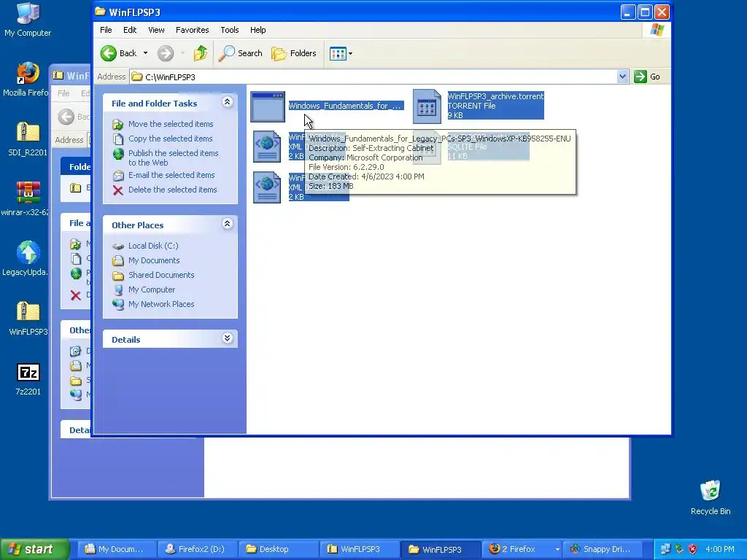Screen dimensions: 747x560
Task: Collapse the Other Places panel
Action: tap(228, 224)
